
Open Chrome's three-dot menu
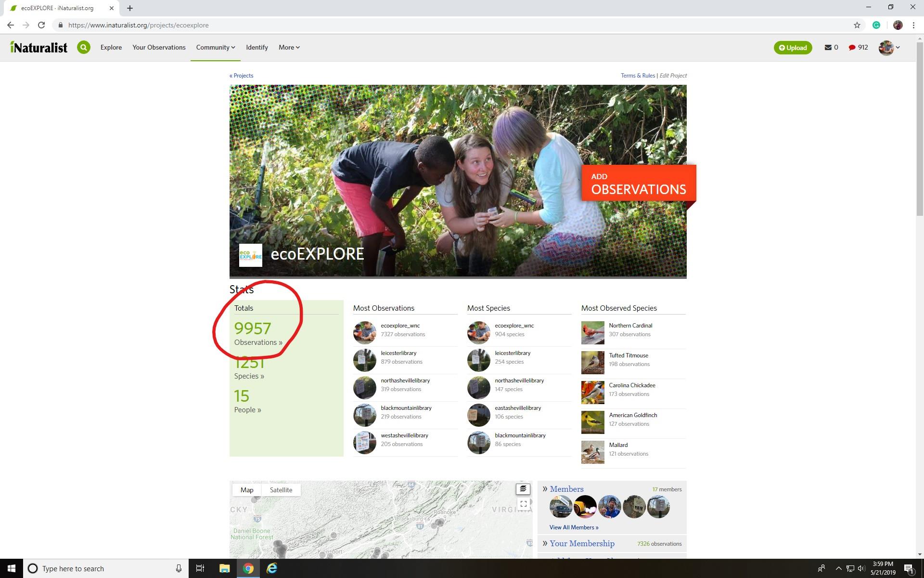click(x=913, y=25)
